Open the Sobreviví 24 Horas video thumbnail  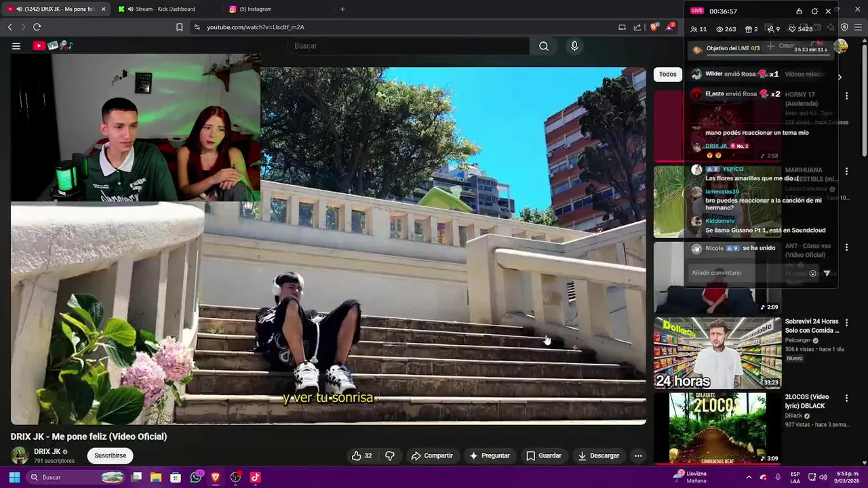coord(717,352)
